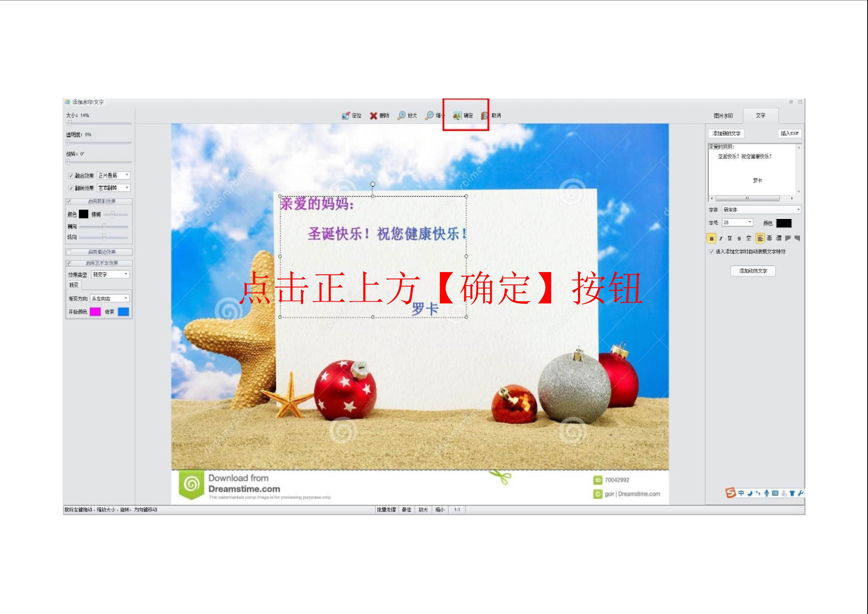The height and width of the screenshot is (614, 868).
Task: Click Sogou microphone voice input icon
Action: click(x=767, y=493)
